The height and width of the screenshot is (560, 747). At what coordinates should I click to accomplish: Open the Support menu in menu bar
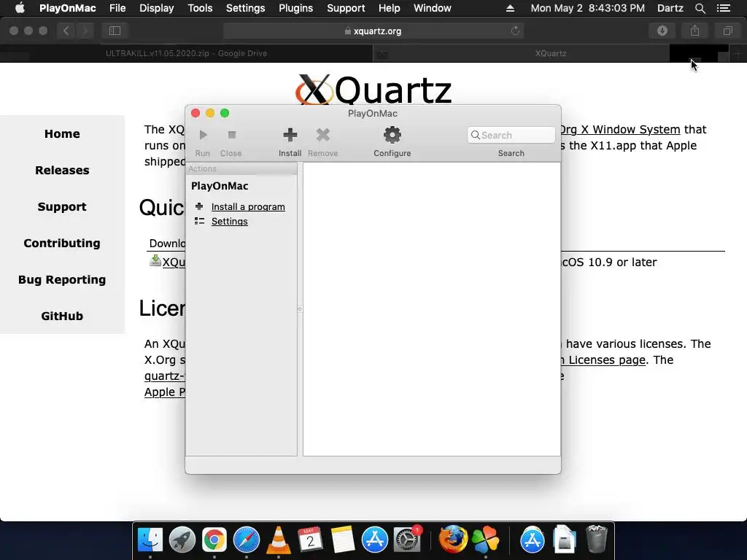coord(346,8)
